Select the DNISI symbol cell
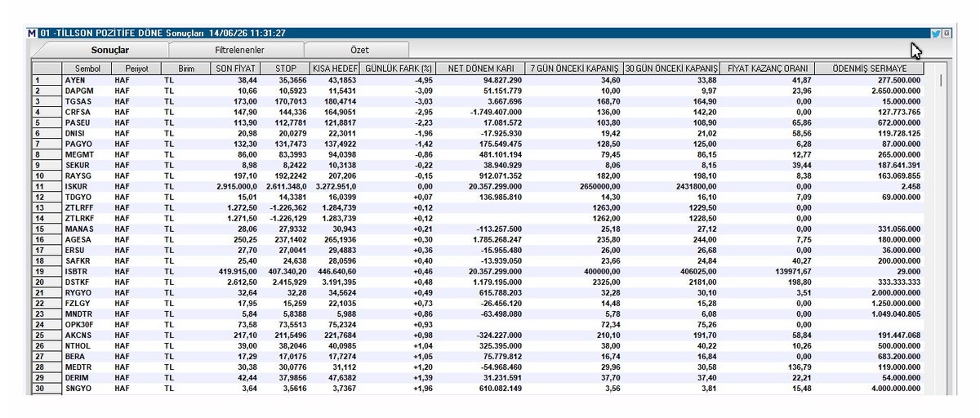 click(87, 133)
